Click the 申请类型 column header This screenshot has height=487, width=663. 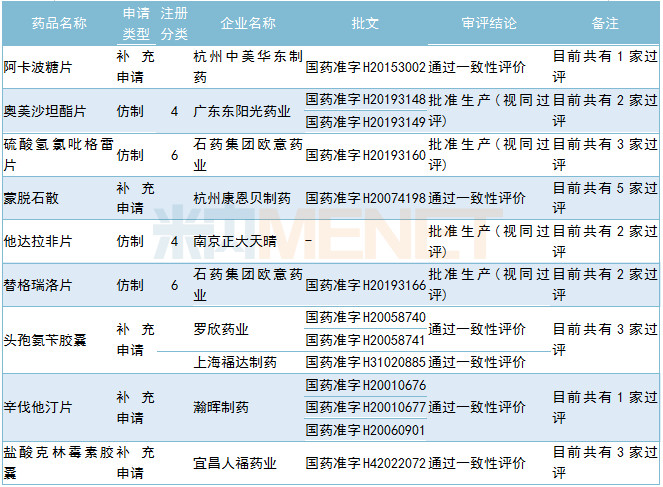click(136, 23)
